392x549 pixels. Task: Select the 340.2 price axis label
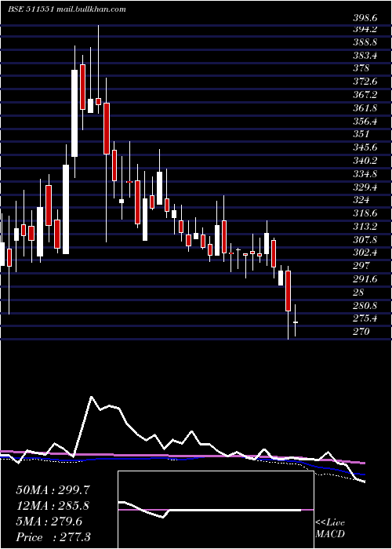tap(365, 161)
